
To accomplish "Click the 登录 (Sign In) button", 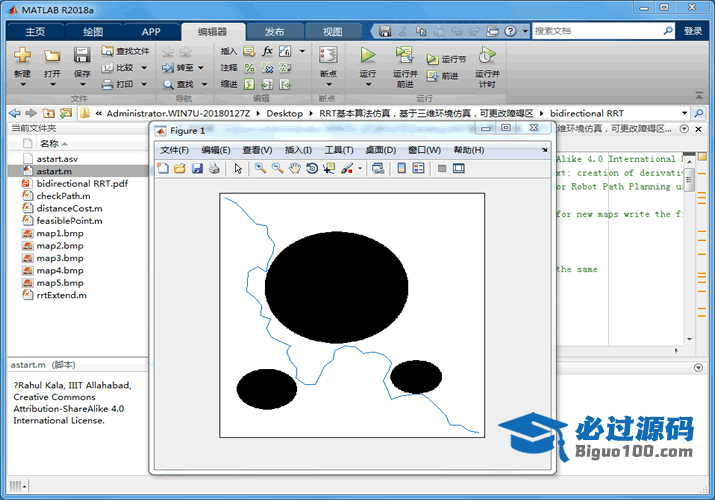I will pyautogui.click(x=693, y=31).
